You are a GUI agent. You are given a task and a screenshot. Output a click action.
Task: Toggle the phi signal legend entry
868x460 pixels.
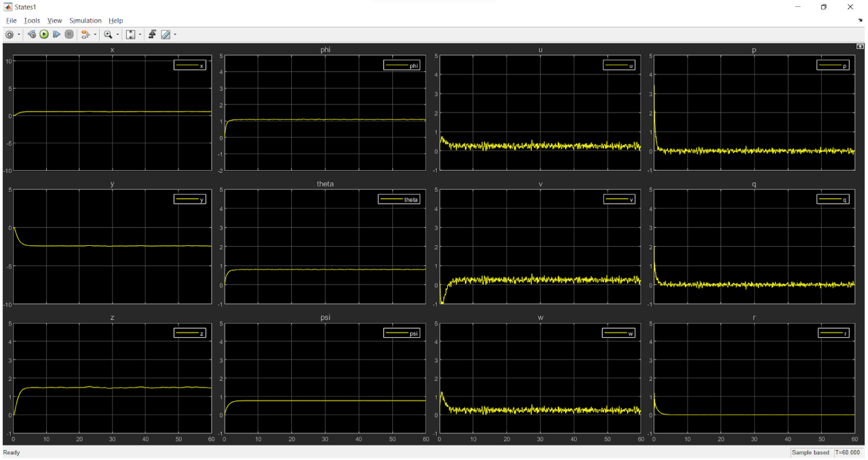coord(402,65)
